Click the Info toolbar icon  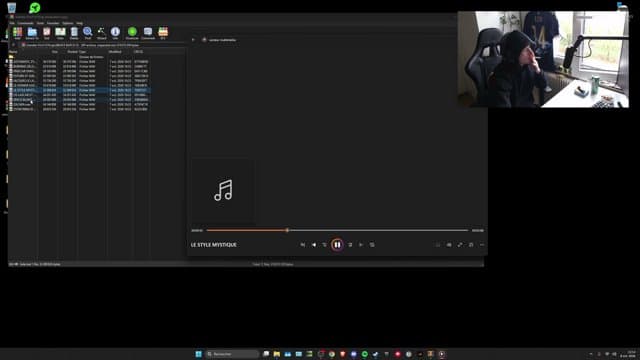tap(115, 33)
